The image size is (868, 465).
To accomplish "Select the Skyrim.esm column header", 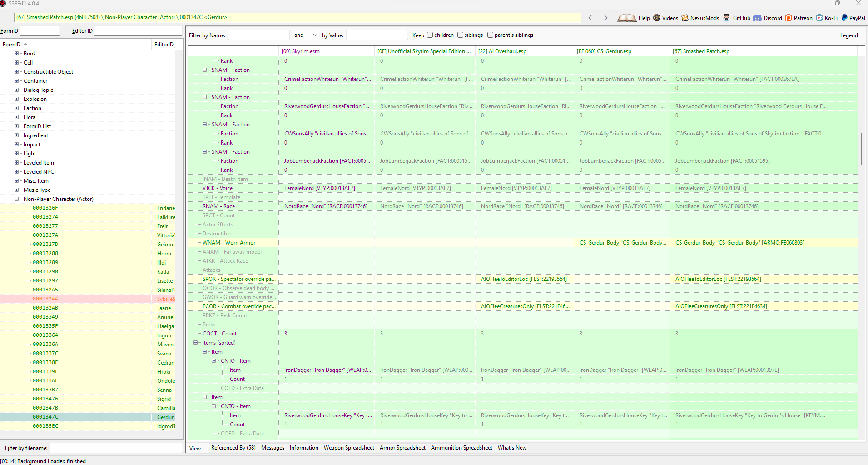I will pos(327,51).
